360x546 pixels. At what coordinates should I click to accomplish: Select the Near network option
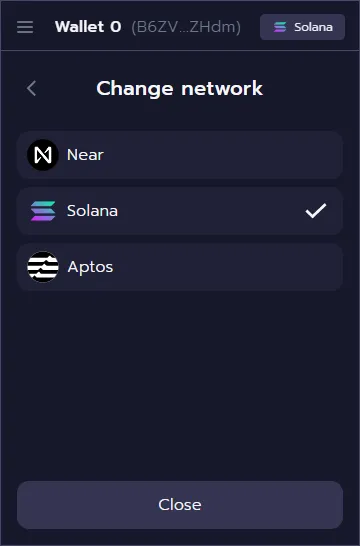coord(180,155)
